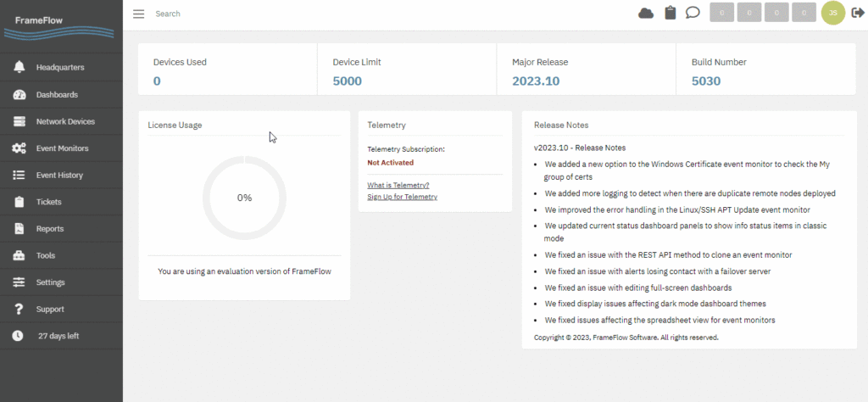Screen dimensions: 868x402
Task: Click the fourth gray status counter
Action: tap(804, 13)
